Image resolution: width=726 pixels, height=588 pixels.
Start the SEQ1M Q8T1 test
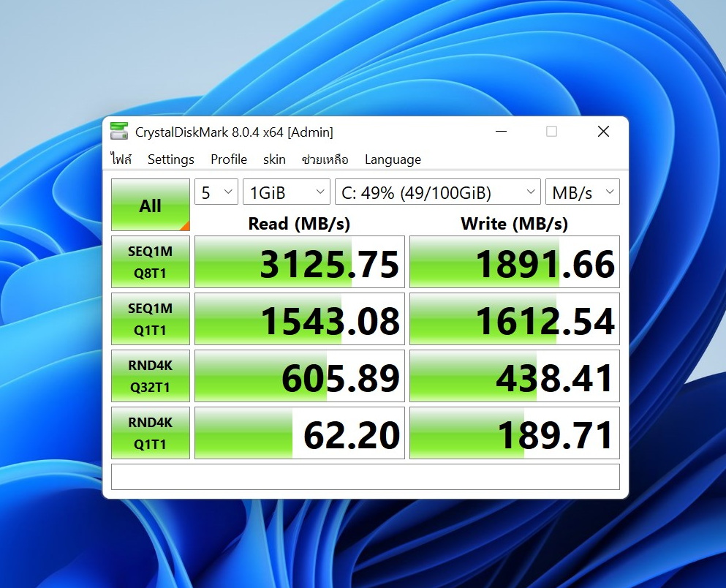point(151,262)
